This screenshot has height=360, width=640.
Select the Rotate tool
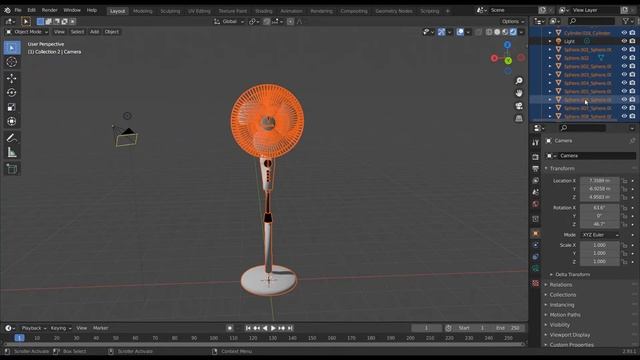(x=12, y=93)
